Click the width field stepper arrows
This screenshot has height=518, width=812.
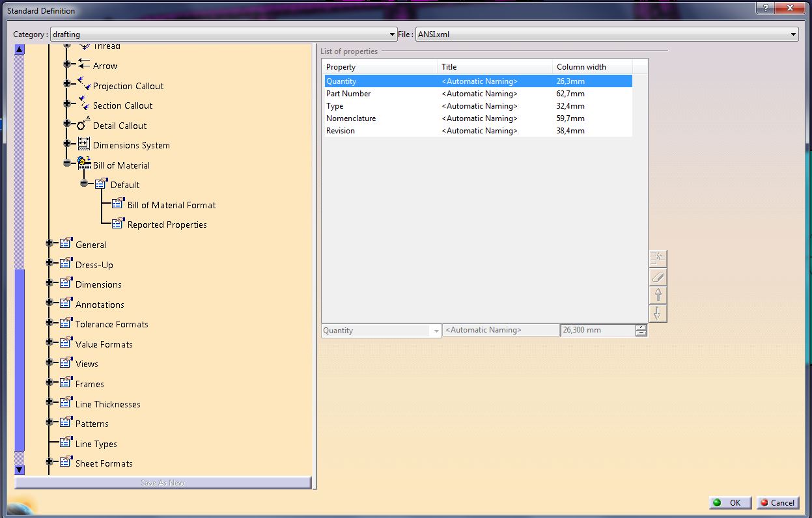pyautogui.click(x=641, y=331)
